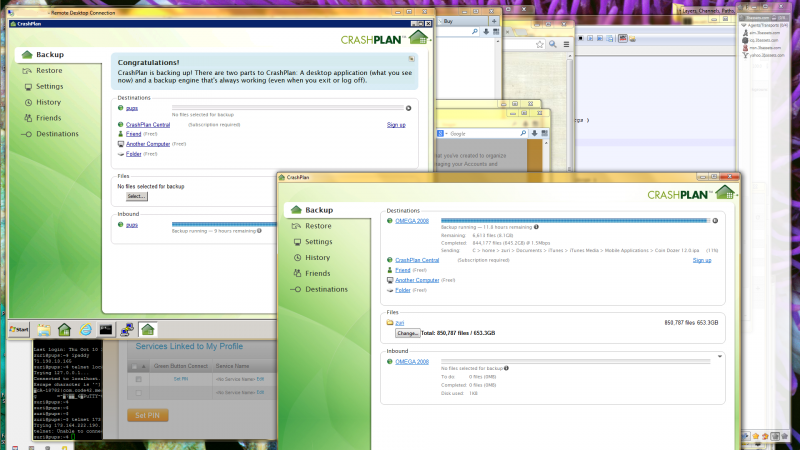
Task: Click the Change... button under Files
Action: point(407,333)
